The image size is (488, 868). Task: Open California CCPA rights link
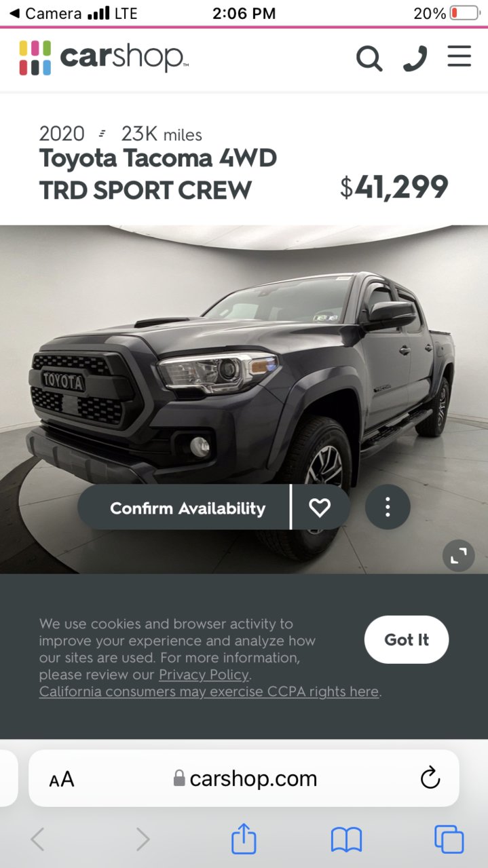[x=209, y=692]
